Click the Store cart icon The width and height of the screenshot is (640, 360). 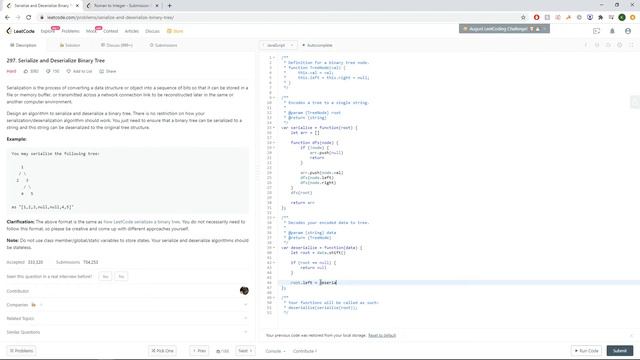pyautogui.click(x=169, y=31)
